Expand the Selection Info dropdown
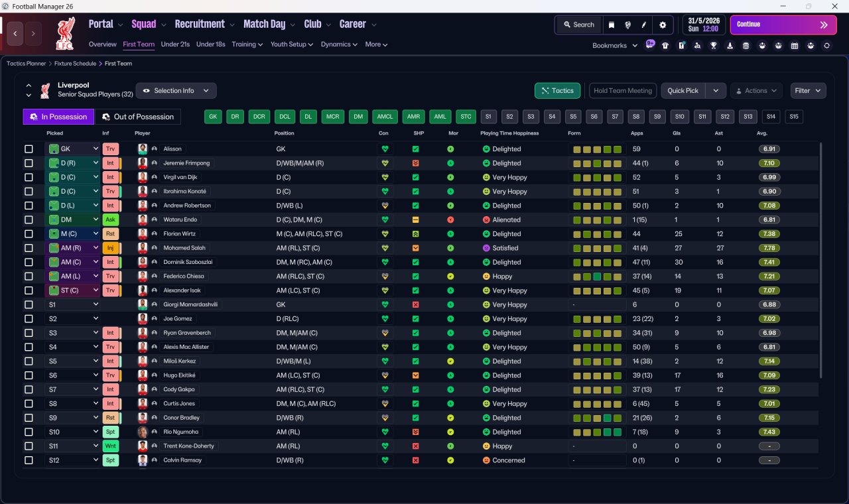The width and height of the screenshot is (849, 504). (176, 91)
